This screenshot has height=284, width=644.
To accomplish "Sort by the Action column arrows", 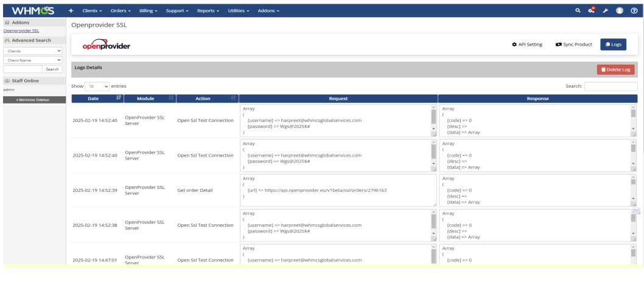I will (x=233, y=98).
